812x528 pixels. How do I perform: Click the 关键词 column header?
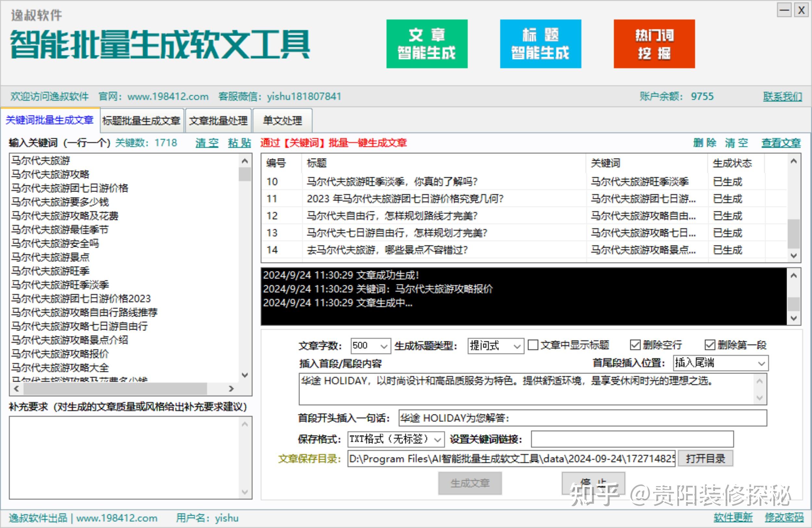(647, 163)
